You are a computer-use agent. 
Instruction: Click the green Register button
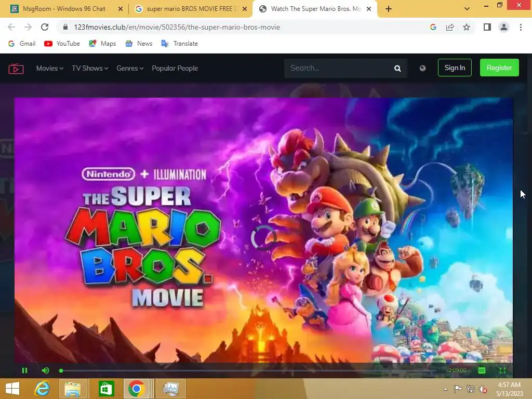tap(499, 68)
